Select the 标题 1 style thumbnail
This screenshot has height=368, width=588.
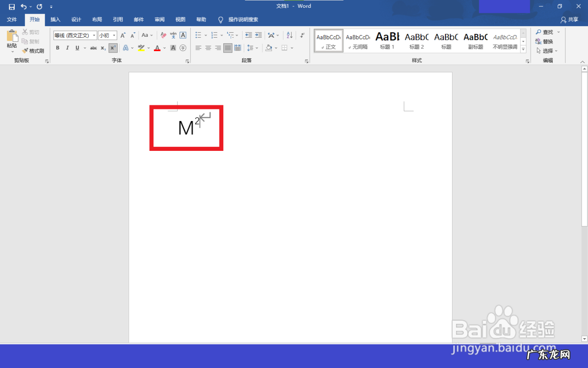387,40
